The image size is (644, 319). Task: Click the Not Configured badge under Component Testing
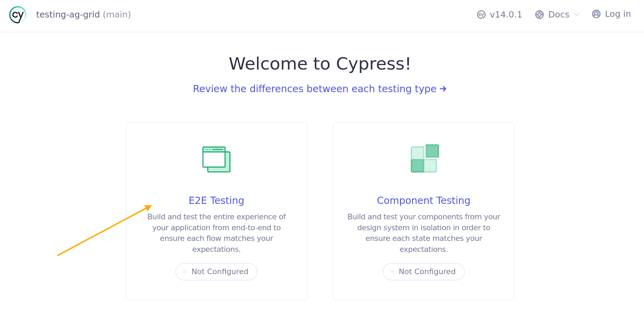point(424,271)
